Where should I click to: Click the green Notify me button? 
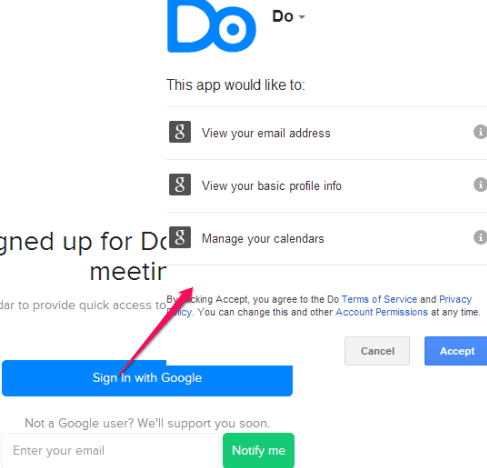(259, 451)
